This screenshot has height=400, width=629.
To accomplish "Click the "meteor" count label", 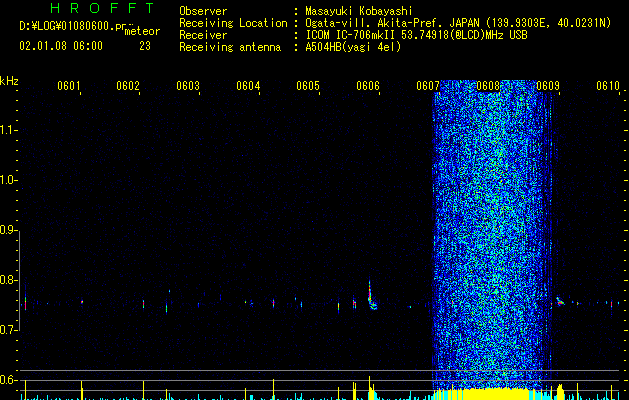I will pos(142,31).
